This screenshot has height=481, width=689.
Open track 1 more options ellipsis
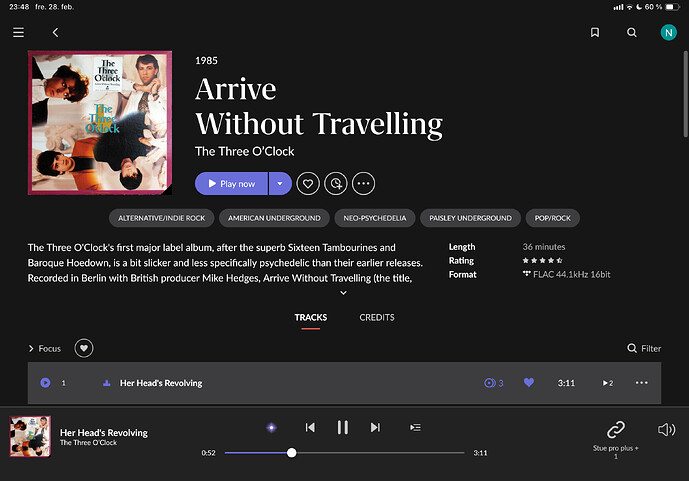[x=642, y=383]
